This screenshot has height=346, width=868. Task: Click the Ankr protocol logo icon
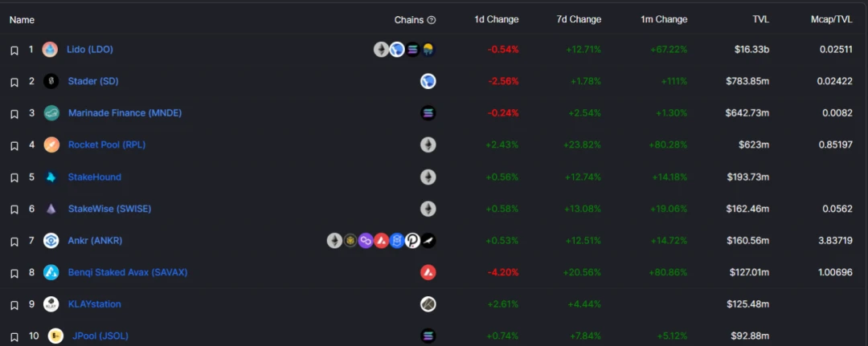pos(51,240)
